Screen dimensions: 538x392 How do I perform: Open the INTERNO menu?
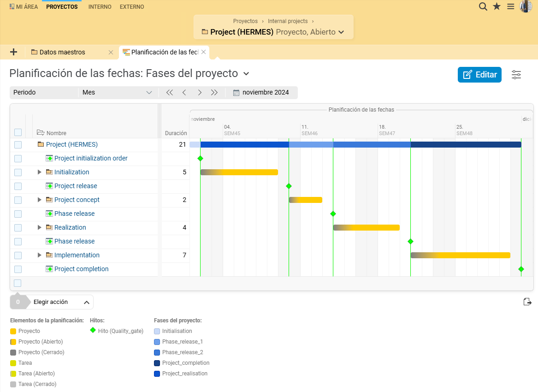click(100, 6)
